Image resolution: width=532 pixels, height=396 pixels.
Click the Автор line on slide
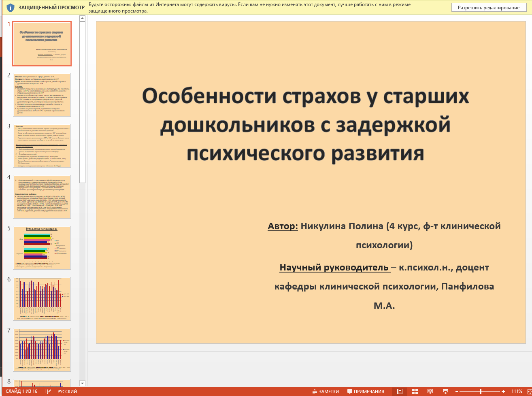pyautogui.click(x=384, y=235)
